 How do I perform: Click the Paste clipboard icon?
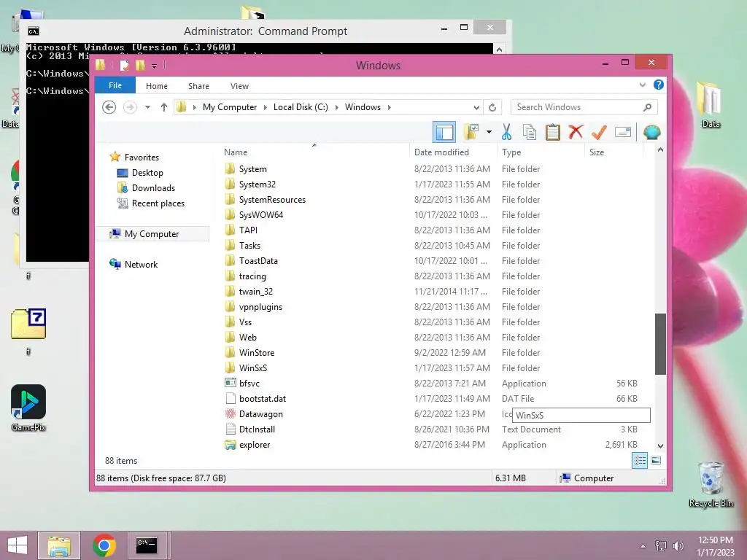[553, 132]
